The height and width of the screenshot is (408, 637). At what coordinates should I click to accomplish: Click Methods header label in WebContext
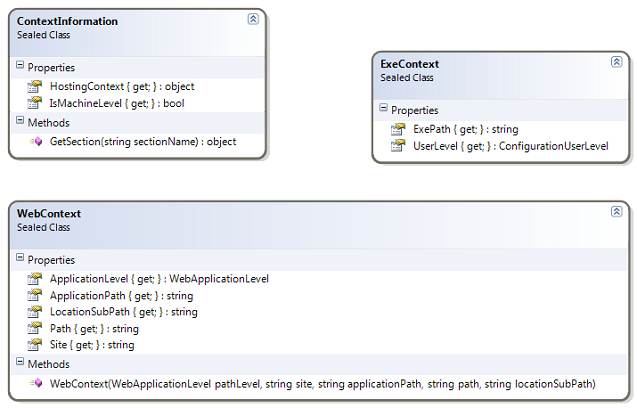49,364
